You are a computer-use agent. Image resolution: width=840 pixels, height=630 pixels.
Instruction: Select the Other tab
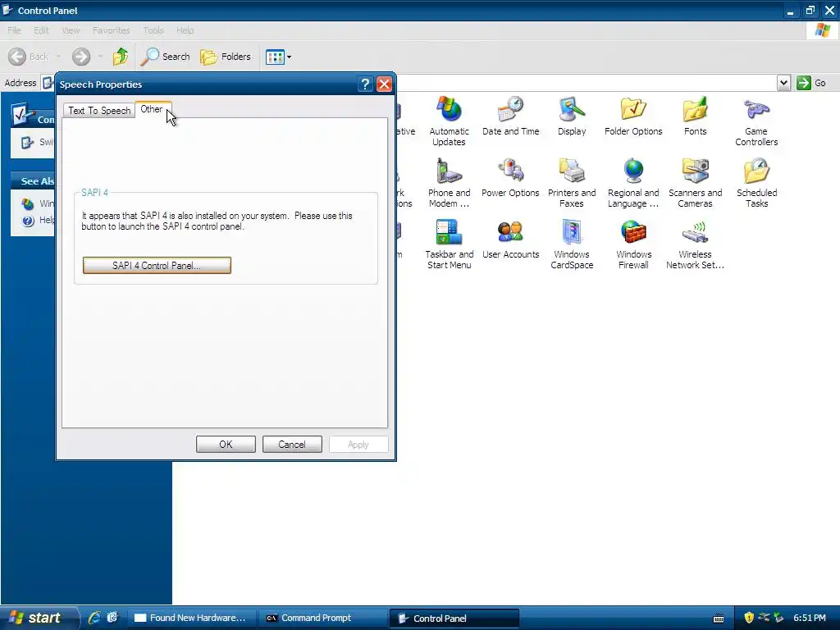[152, 109]
